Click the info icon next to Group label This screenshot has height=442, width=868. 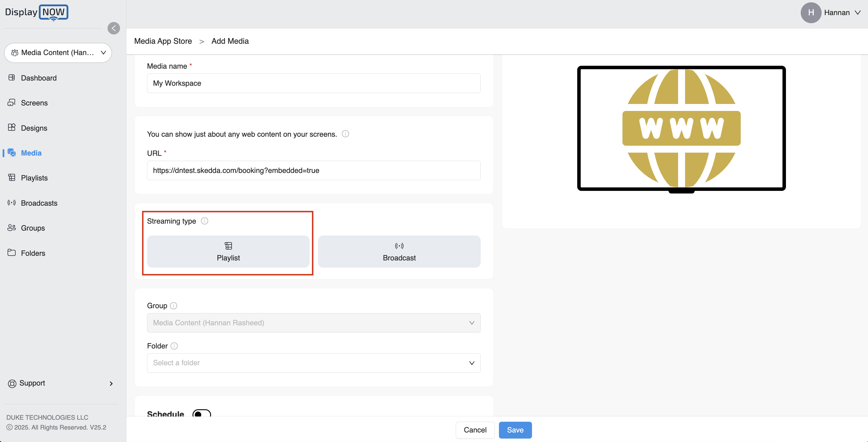(x=173, y=306)
